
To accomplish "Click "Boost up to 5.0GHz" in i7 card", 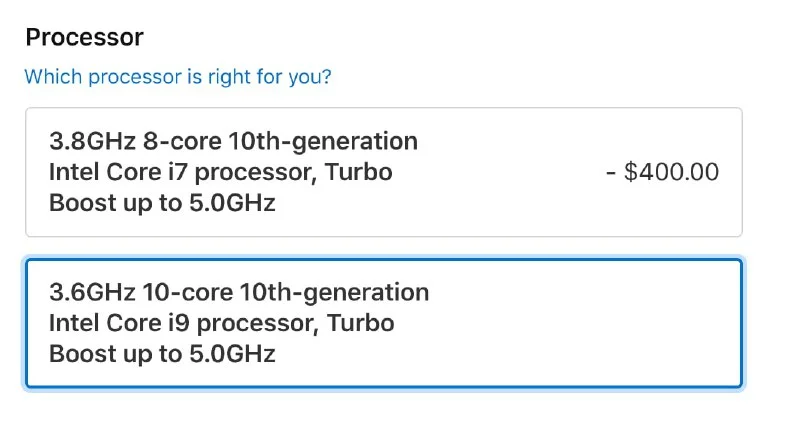I will [162, 203].
